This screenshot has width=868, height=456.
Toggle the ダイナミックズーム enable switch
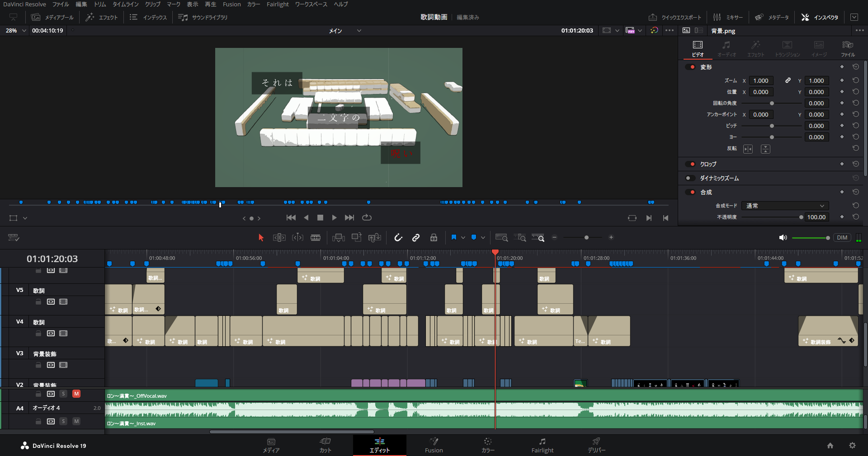[x=690, y=178]
